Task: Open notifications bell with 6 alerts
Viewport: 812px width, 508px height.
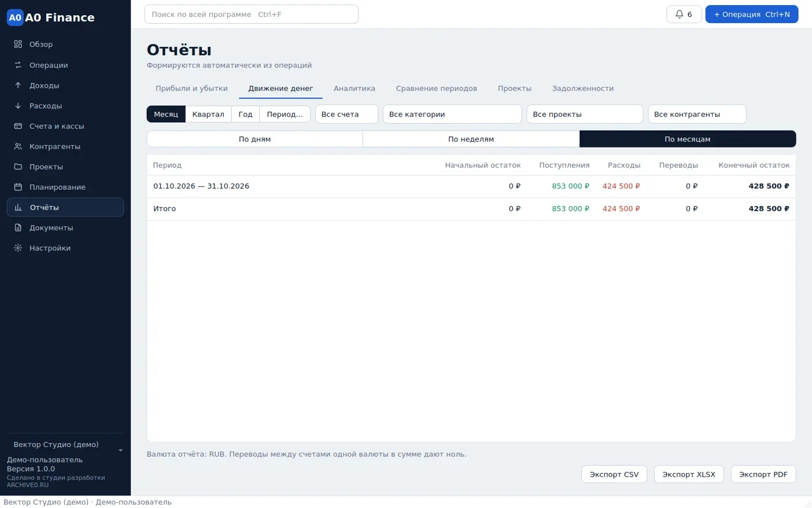Action: pyautogui.click(x=684, y=15)
